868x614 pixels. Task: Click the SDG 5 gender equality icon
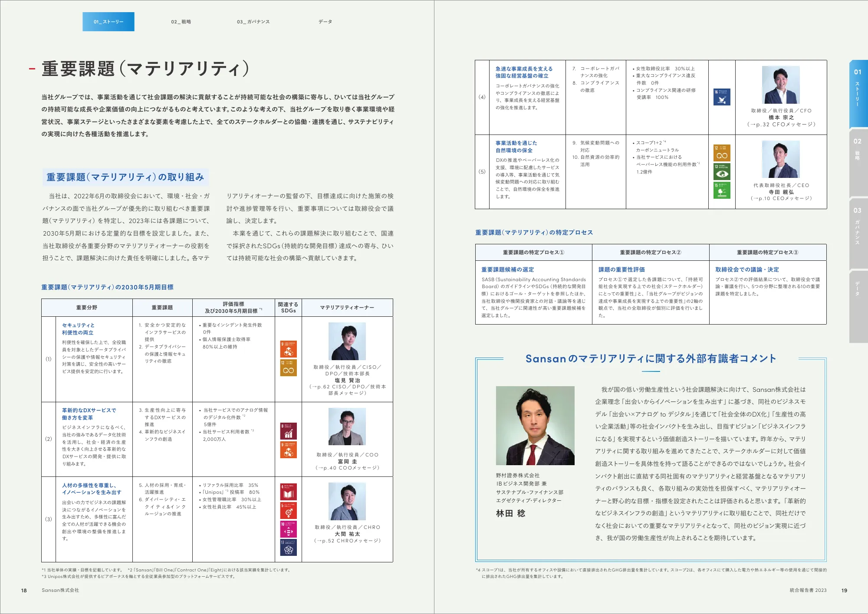[289, 511]
